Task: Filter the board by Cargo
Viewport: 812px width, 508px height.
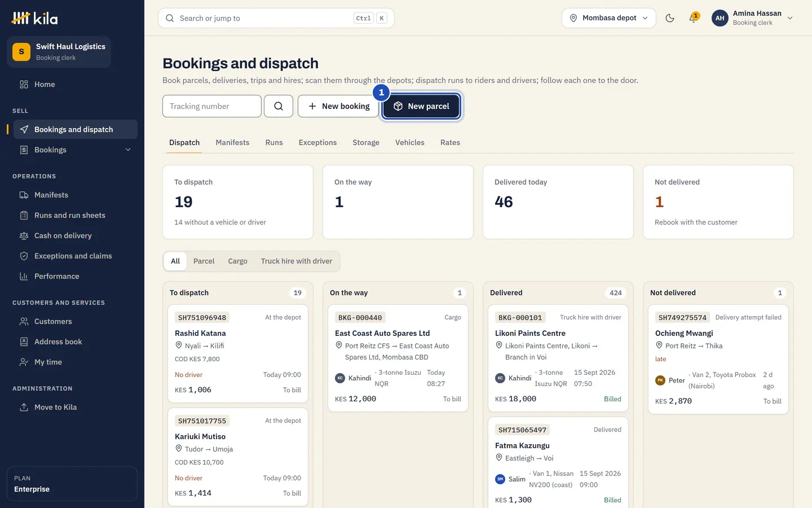Action: 238,261
